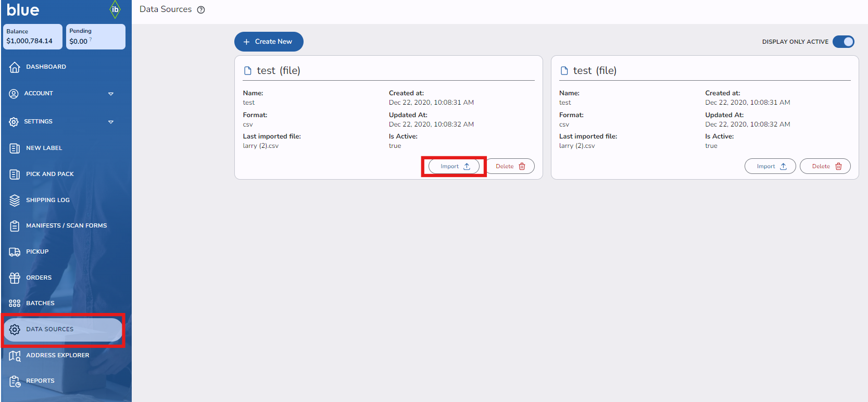Expand the Settings menu arrow

pos(110,122)
